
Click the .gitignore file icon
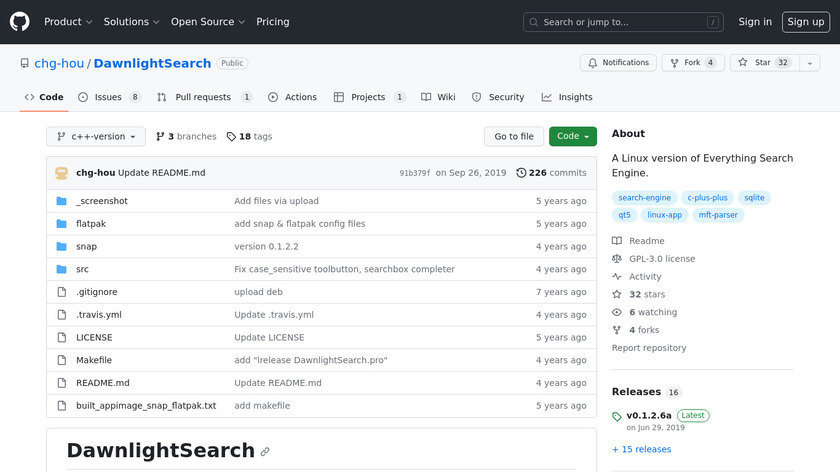61,292
